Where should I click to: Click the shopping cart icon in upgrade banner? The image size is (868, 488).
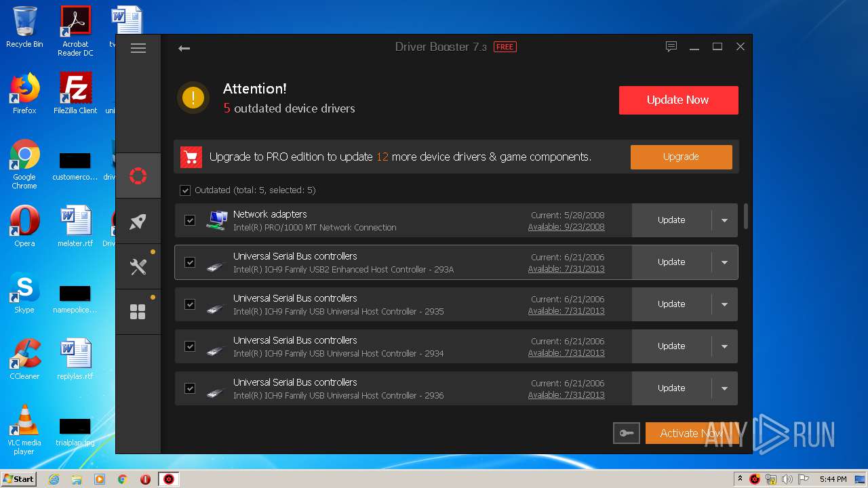tap(191, 157)
